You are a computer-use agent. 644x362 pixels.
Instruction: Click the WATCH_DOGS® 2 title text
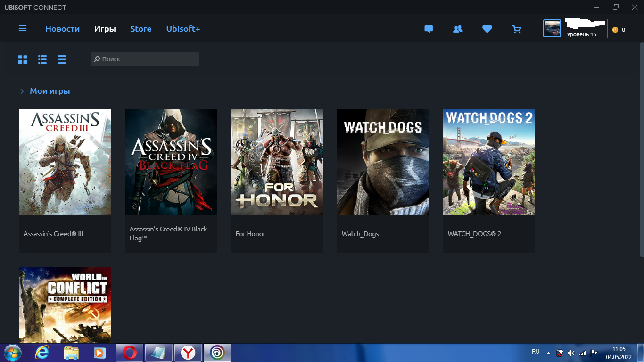coord(474,234)
